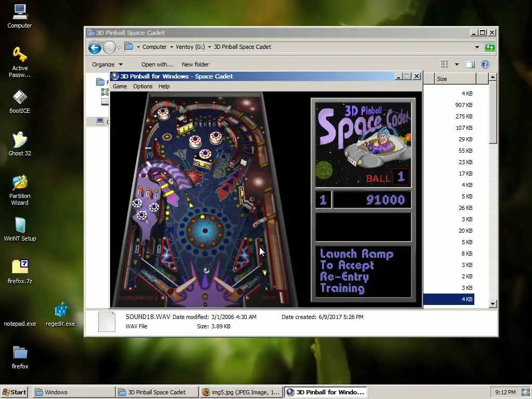Viewport: 532px width, 399px height.
Task: Select the file row sized 23 KB
Action: coord(448,162)
